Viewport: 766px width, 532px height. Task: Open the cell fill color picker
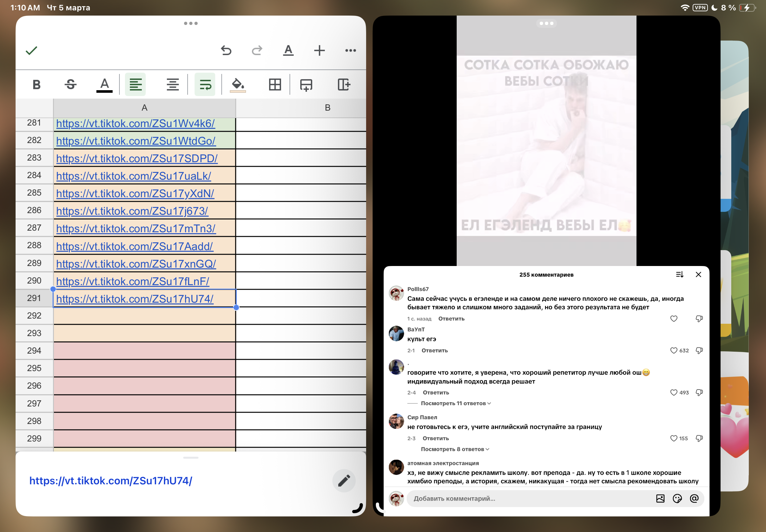pos(238,85)
